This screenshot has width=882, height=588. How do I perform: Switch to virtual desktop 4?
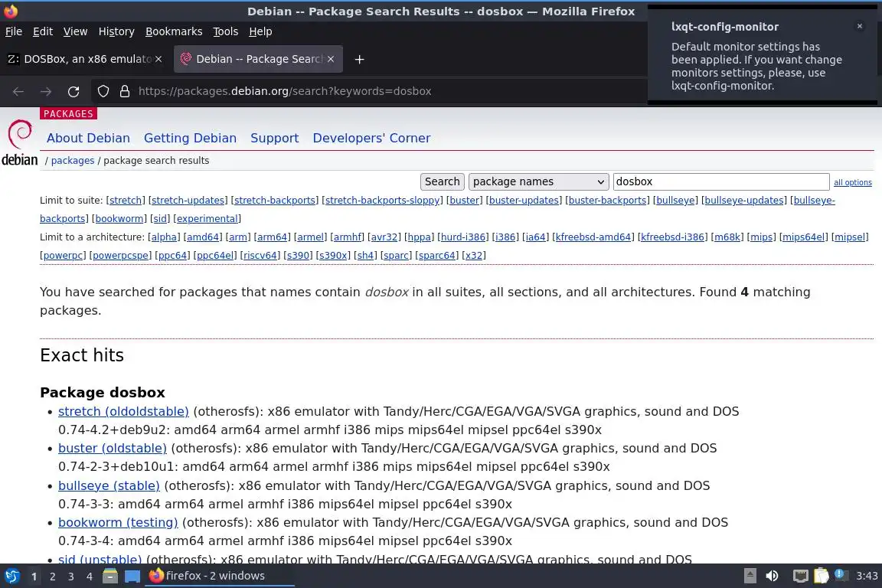click(x=90, y=577)
